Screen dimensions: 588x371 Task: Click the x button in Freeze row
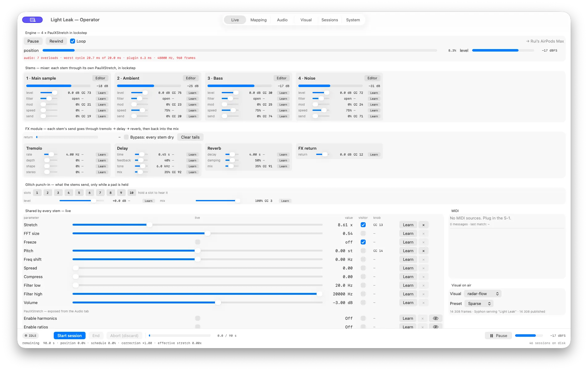pos(423,242)
